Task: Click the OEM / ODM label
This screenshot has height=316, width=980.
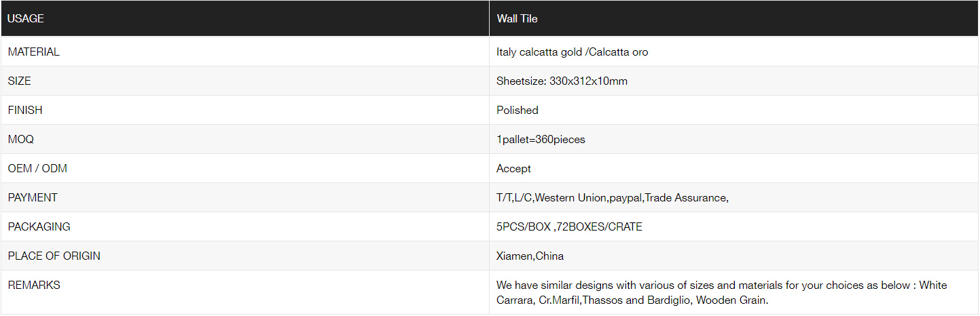Action: tap(37, 168)
